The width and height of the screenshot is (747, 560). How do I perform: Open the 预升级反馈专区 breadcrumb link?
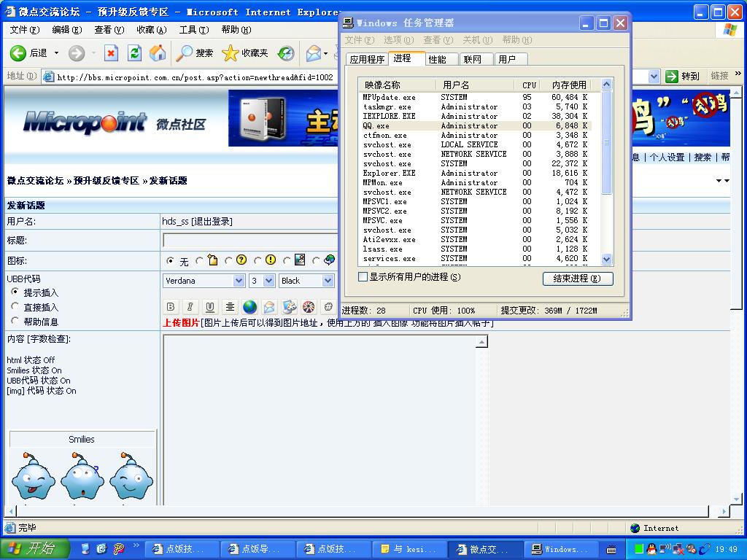click(107, 181)
